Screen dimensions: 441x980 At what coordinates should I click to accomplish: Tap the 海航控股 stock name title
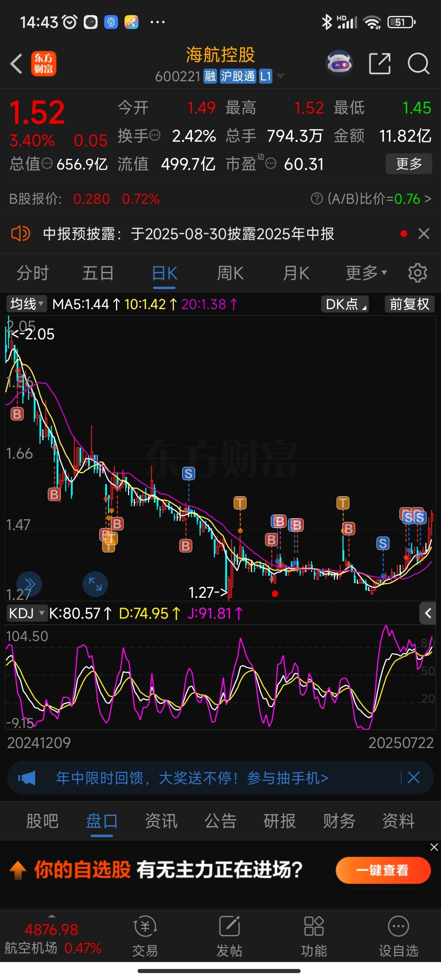220,55
